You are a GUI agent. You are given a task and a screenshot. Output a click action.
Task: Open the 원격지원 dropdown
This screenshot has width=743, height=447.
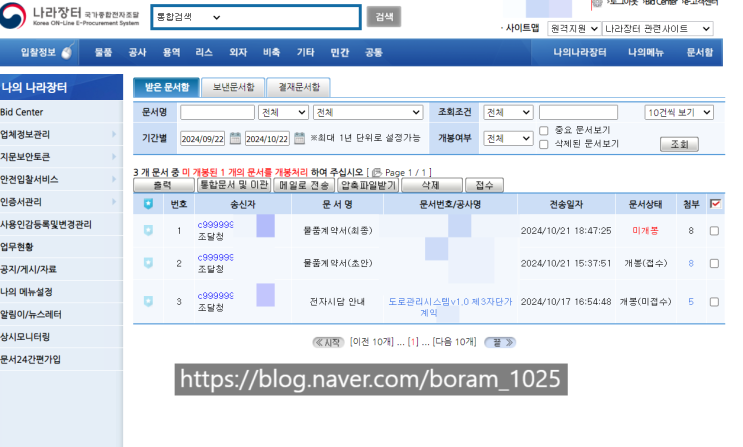point(574,29)
